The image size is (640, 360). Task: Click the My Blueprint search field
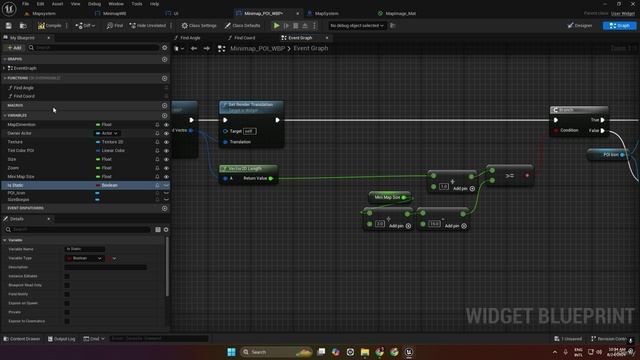93,48
